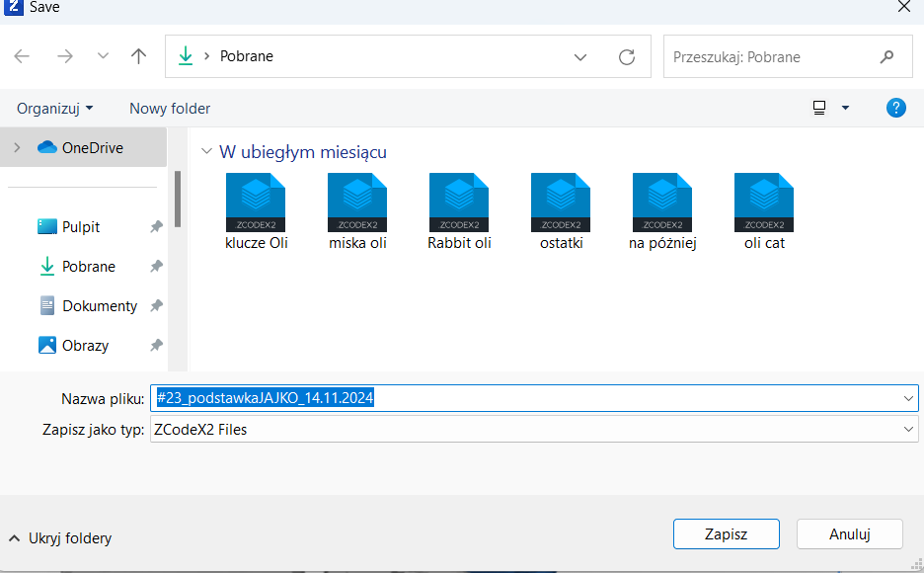
Task: Go forward with the right arrow
Action: pos(65,56)
